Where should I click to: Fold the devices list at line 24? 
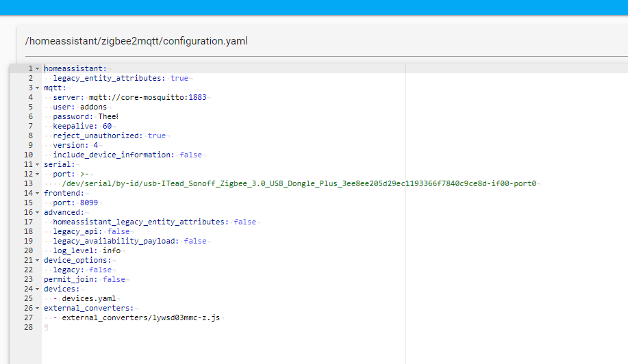coord(37,289)
